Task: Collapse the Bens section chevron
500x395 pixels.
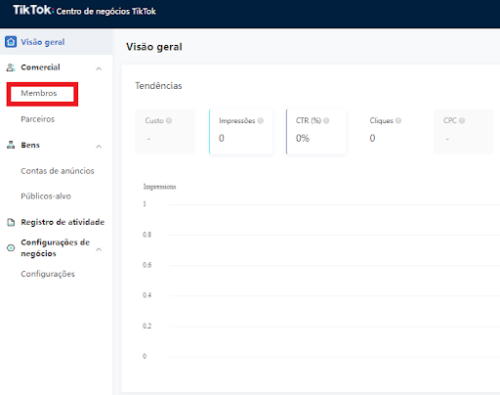Action: point(99,146)
